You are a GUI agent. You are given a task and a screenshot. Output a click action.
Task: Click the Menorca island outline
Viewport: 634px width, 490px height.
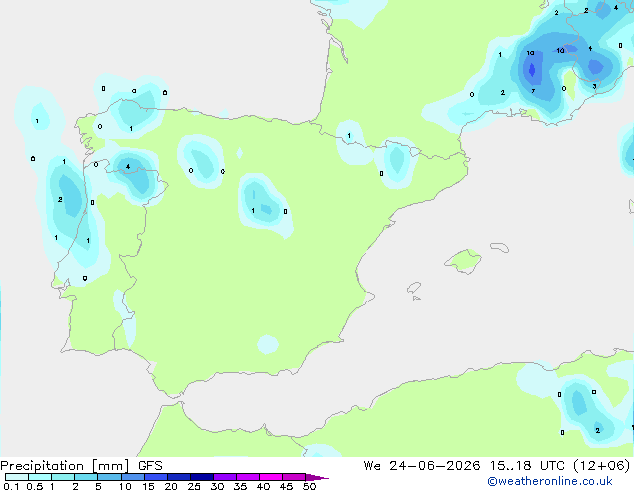tap(499, 247)
